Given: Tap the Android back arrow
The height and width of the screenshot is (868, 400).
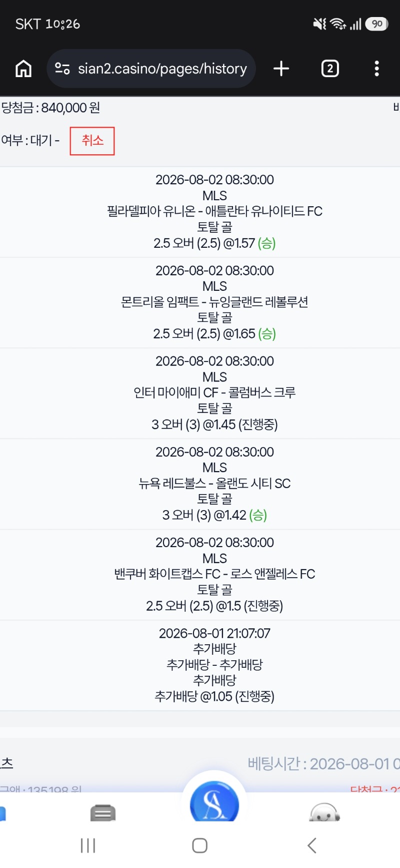Looking at the screenshot, I should [312, 845].
